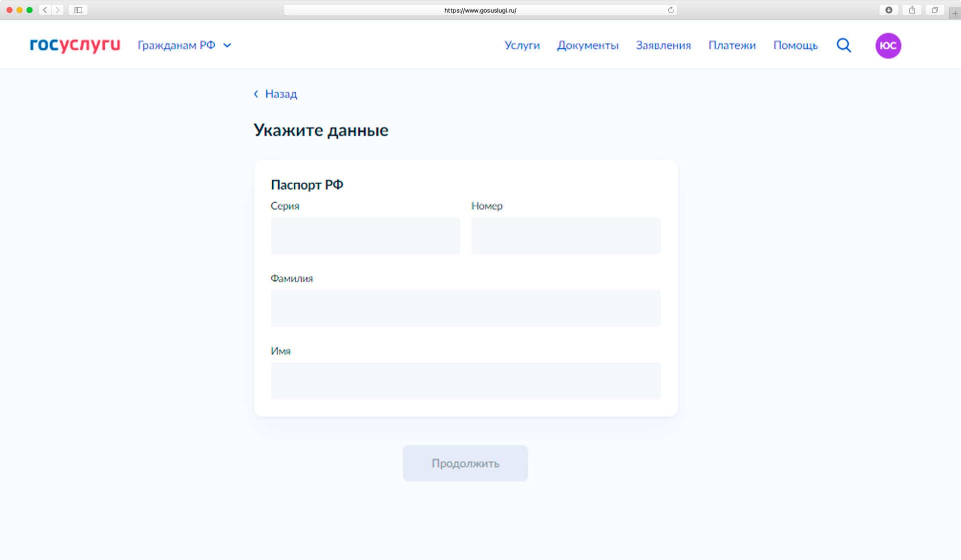Go to Заявления section
The image size is (961, 560).
[x=663, y=46]
